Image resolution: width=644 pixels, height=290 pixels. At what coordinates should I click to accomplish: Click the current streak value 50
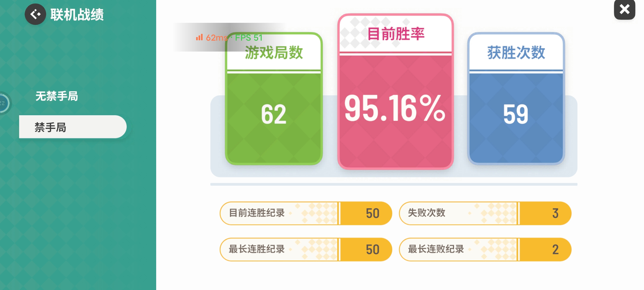[372, 213]
